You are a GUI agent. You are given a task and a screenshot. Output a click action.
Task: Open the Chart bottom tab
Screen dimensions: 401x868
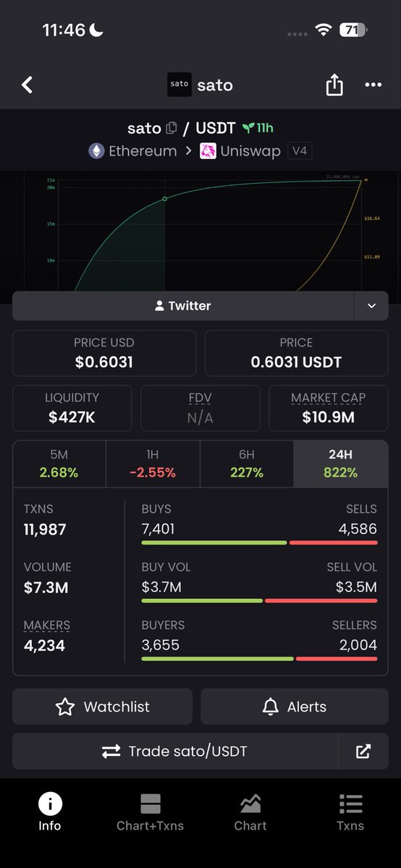250,812
